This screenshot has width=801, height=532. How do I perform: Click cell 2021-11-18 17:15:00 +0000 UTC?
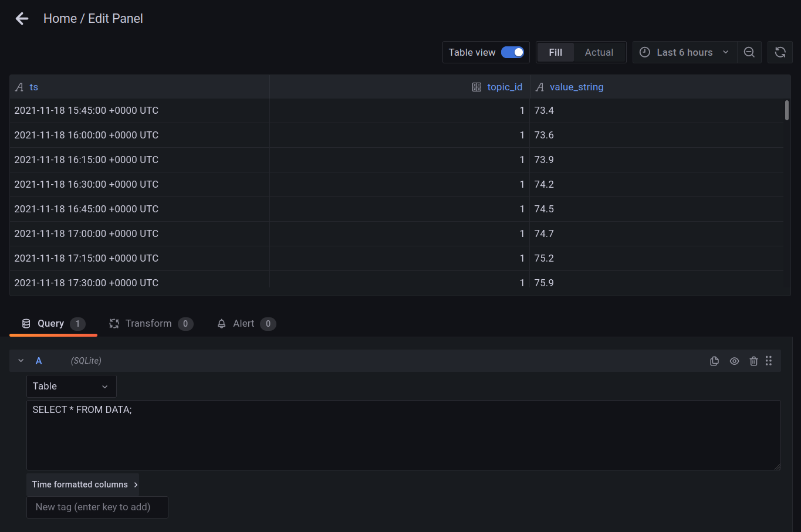140,258
